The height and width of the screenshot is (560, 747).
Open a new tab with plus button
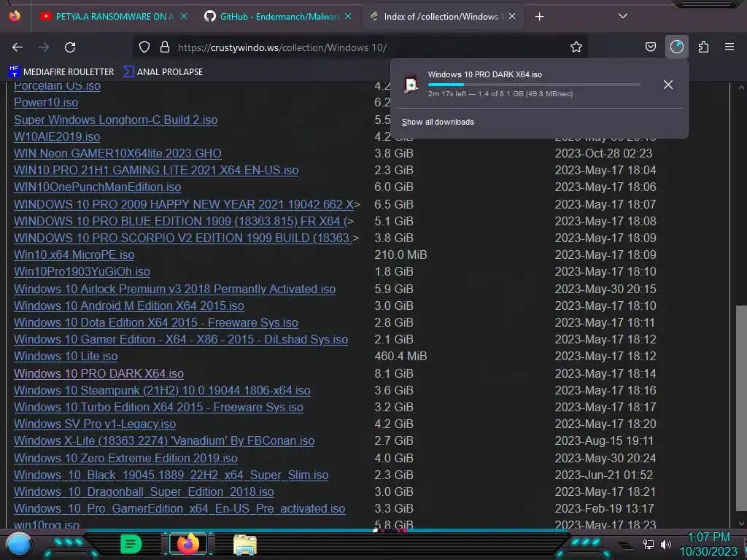click(539, 17)
